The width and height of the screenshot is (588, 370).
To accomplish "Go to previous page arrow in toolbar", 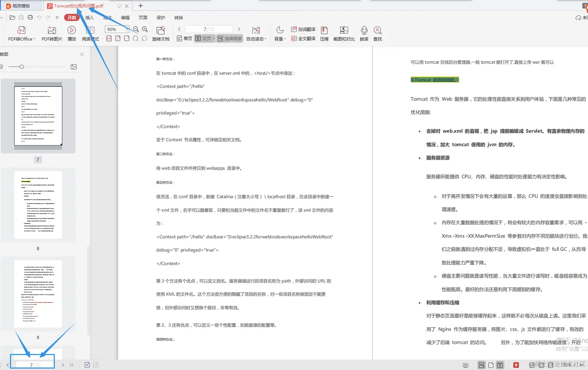I will click(x=179, y=29).
